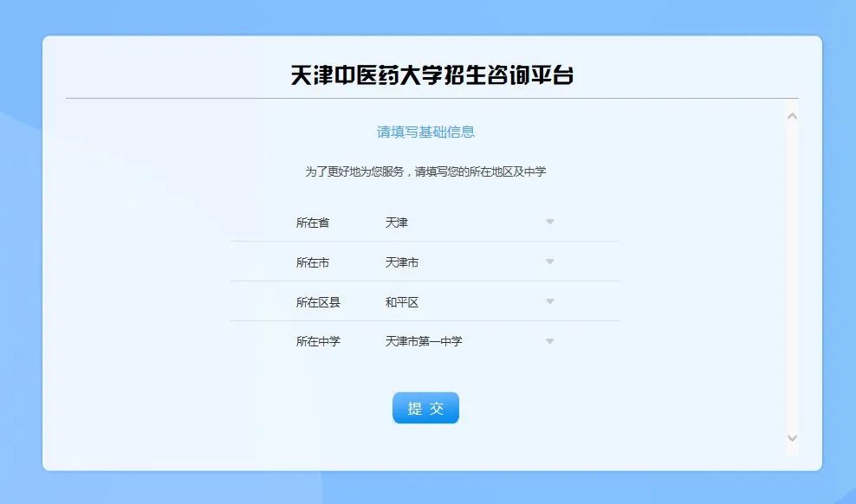Click the scrollbar down arrow

pos(792,438)
